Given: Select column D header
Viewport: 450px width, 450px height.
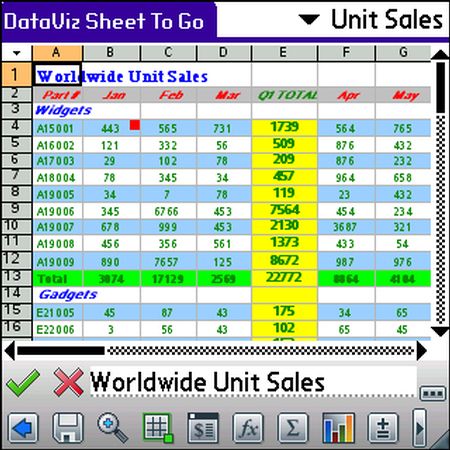Looking at the screenshot, I should [224, 53].
